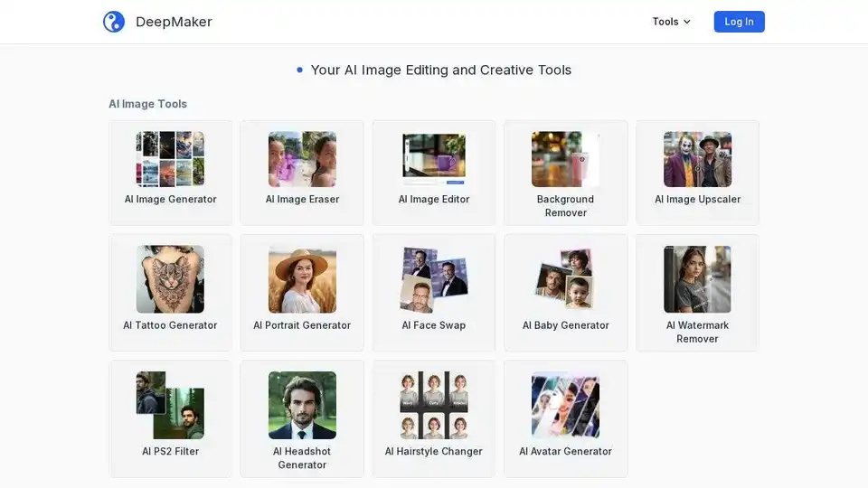Select the AI Headshot Generator card

(x=302, y=418)
